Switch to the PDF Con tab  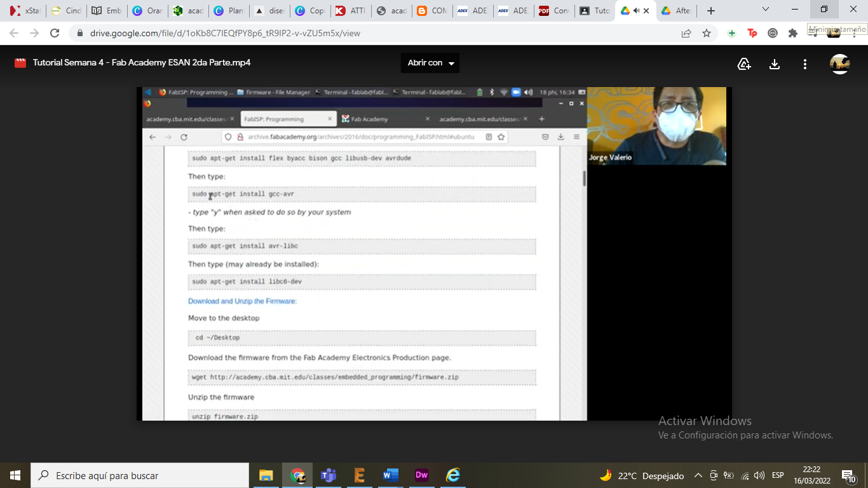pos(554,11)
